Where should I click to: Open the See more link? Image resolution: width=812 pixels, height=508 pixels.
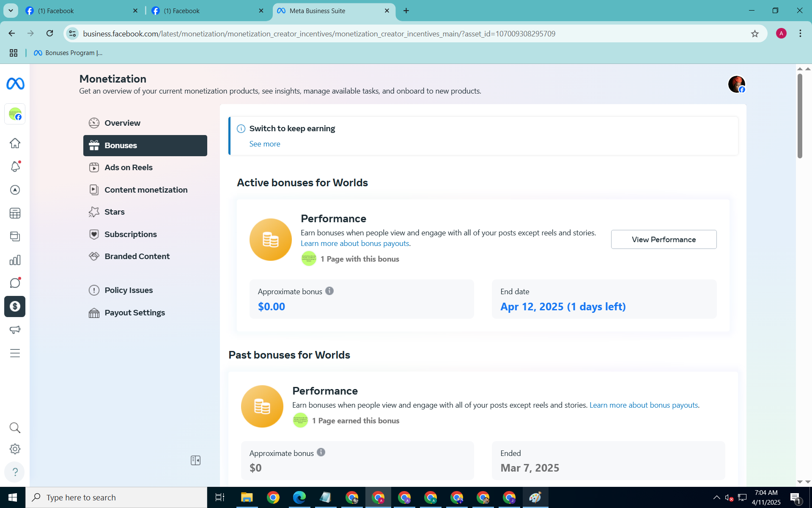coord(265,144)
